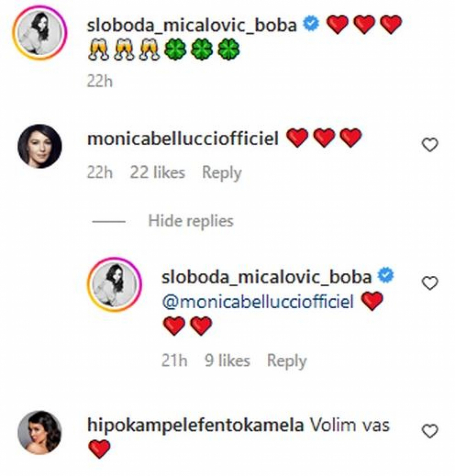Collapse thread with Hide replies
The width and height of the screenshot is (455, 476).
[x=191, y=221]
